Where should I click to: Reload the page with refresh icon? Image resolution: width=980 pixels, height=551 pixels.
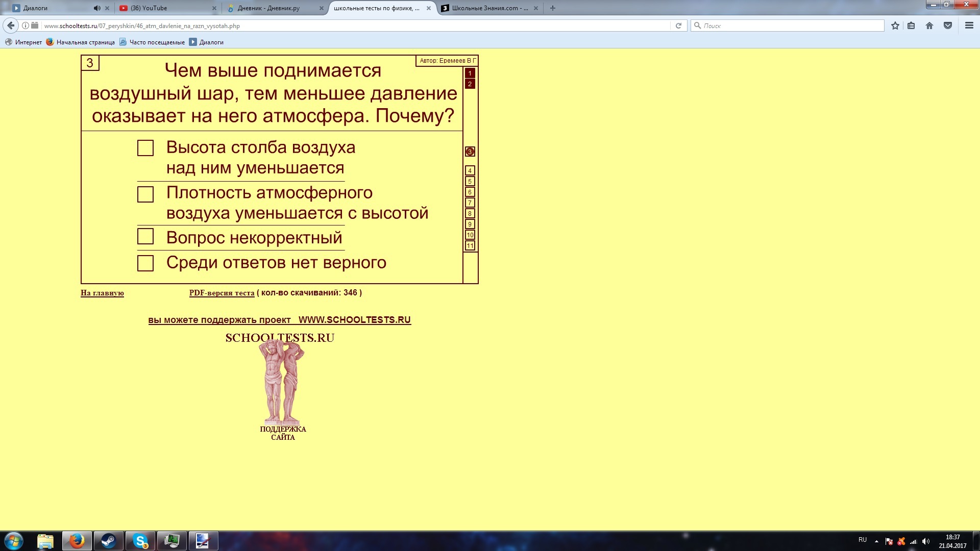tap(678, 26)
